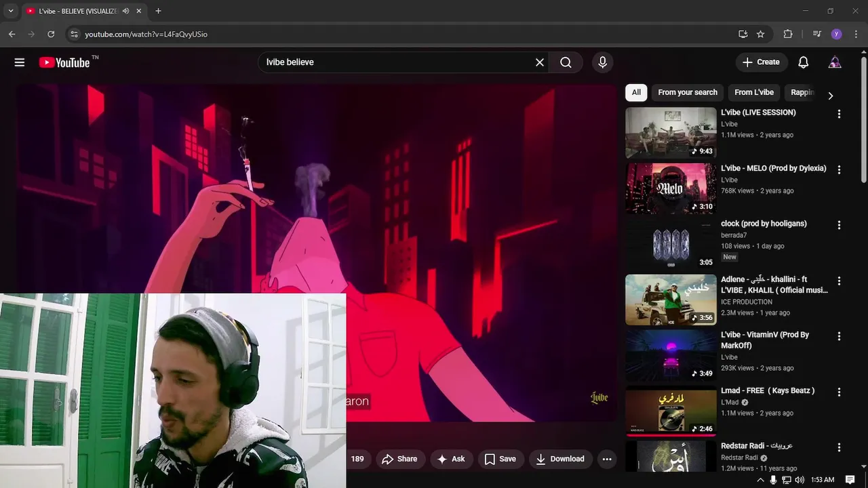Select the From L'vibe chip

click(754, 92)
